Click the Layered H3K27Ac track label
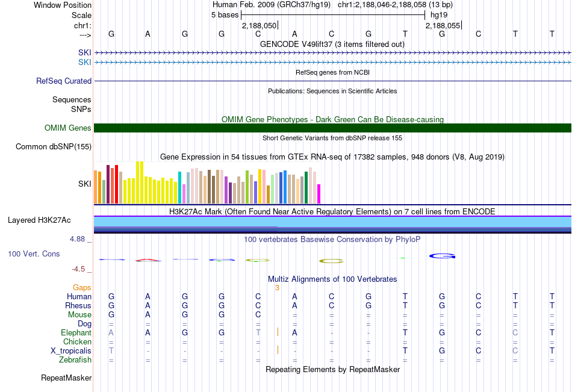This screenshot has width=572, height=392. click(x=39, y=220)
